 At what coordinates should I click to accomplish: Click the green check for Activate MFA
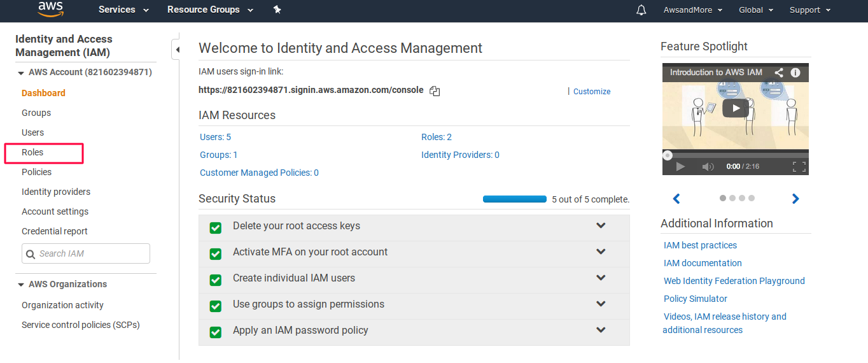216,253
